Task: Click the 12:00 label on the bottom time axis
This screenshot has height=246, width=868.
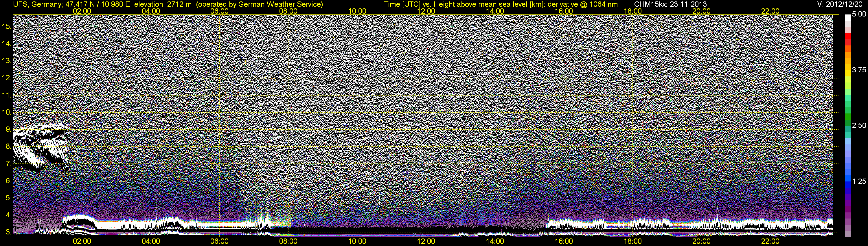Action: pyautogui.click(x=426, y=241)
